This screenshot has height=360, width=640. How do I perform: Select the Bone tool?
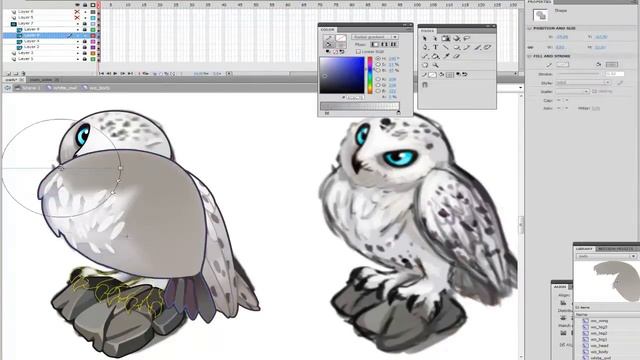[x=425, y=56]
